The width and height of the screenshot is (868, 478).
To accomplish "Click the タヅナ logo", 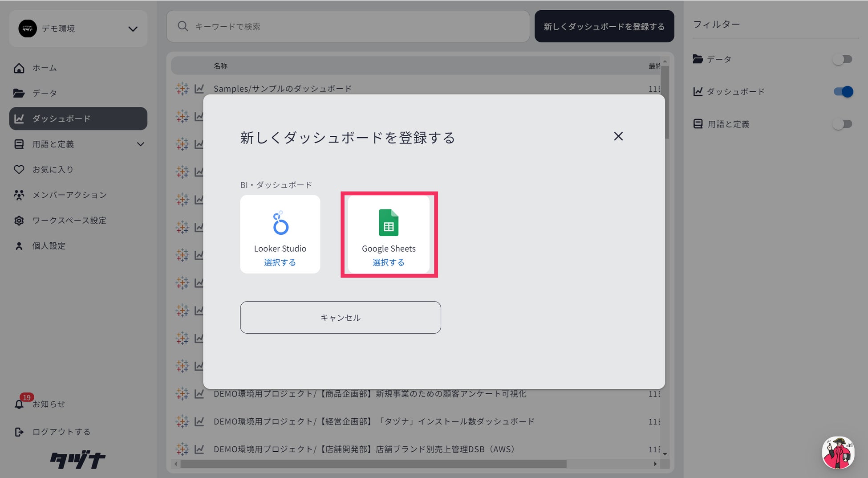I will point(78,460).
